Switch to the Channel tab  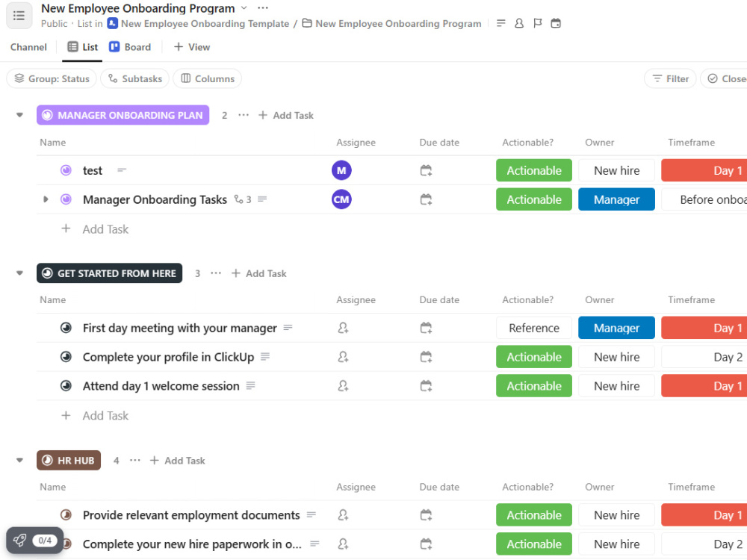click(28, 47)
